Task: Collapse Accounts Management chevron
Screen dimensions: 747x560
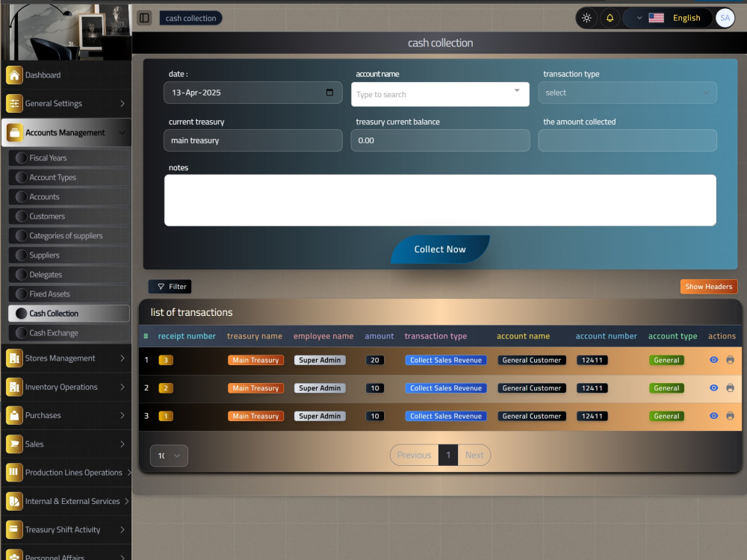Action: point(123,132)
